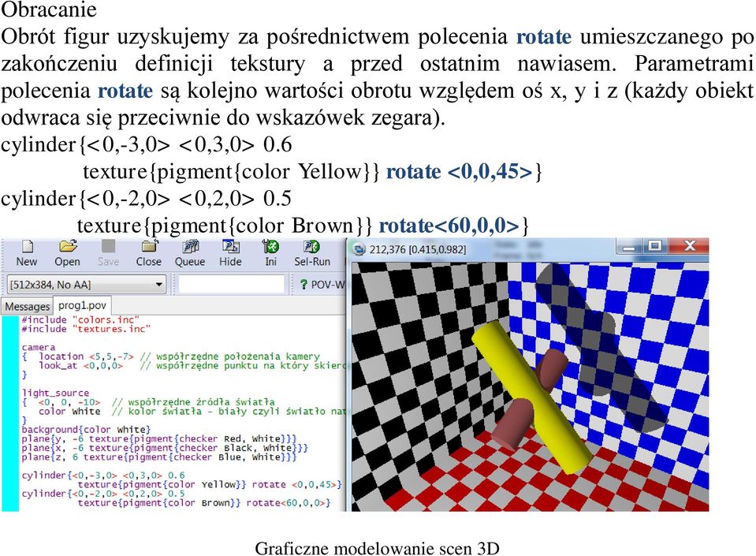Click the light_source keyword in editor
This screenshot has width=756, height=556.
point(55,393)
